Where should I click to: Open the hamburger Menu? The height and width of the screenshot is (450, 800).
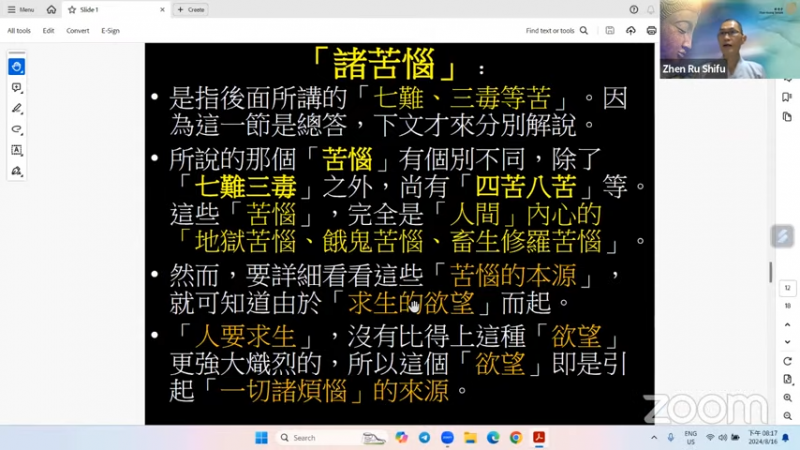pos(20,9)
